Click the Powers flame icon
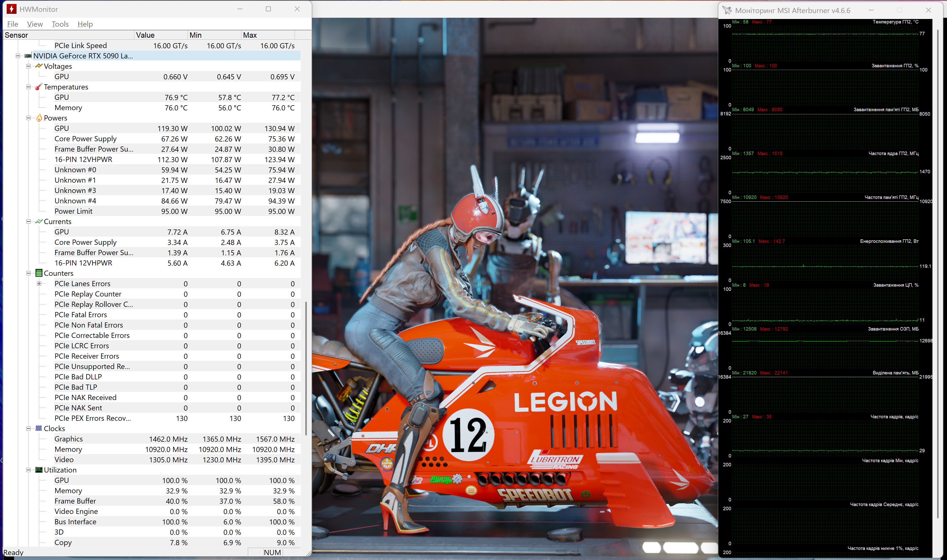947x560 pixels. (x=39, y=118)
